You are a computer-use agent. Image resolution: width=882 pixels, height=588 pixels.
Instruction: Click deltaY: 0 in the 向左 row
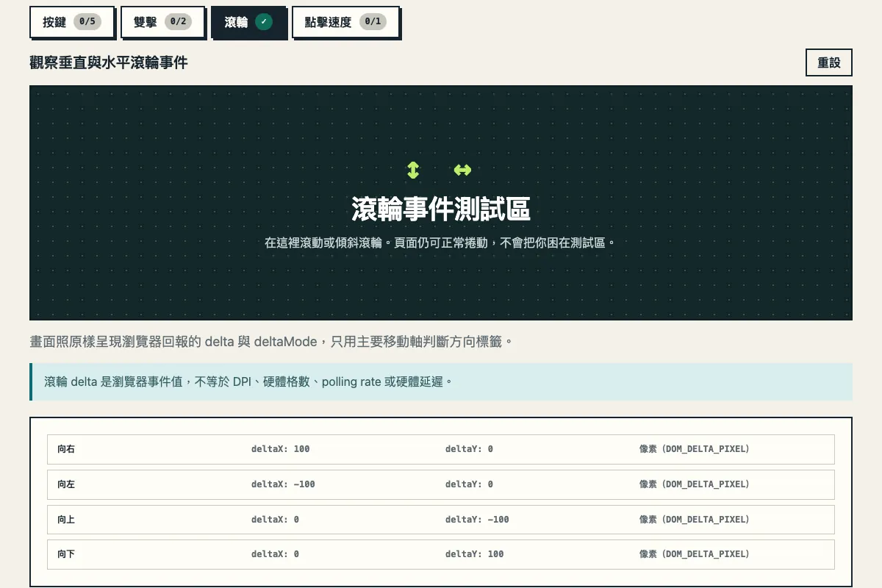(x=469, y=484)
